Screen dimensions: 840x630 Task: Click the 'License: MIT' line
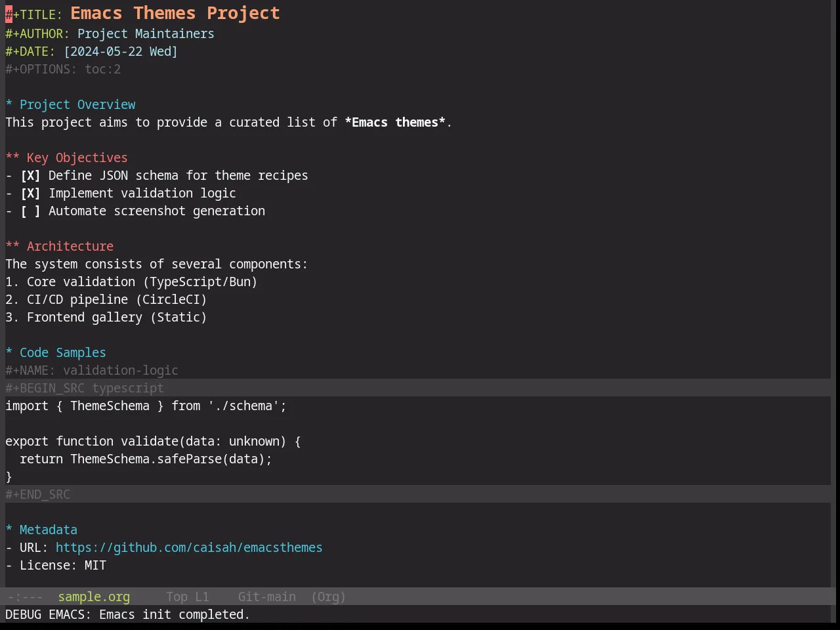tap(56, 566)
